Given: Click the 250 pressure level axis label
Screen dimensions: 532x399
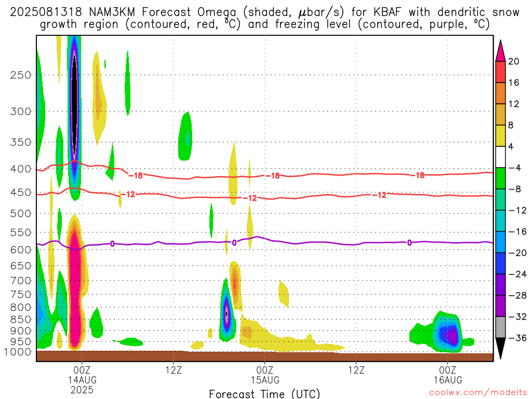Looking at the screenshot, I should tap(21, 75).
